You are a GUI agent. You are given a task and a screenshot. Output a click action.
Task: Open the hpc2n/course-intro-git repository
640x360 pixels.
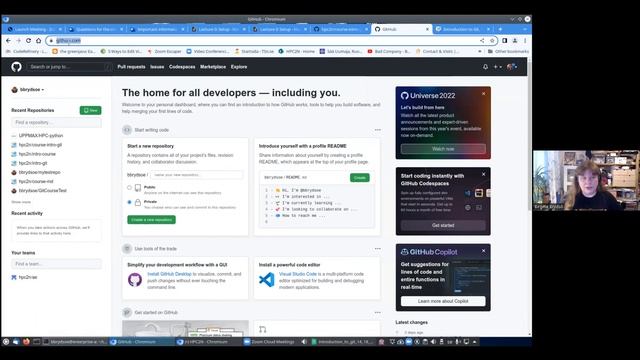tap(40, 144)
